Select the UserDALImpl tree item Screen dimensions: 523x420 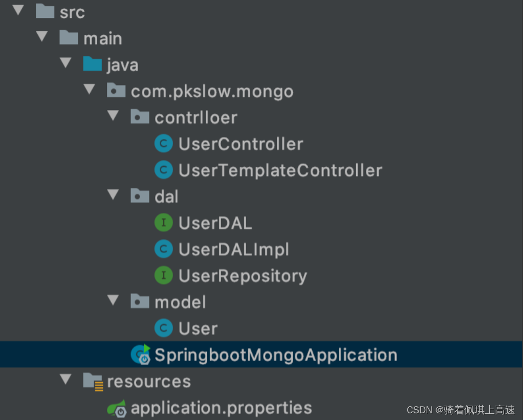point(233,249)
